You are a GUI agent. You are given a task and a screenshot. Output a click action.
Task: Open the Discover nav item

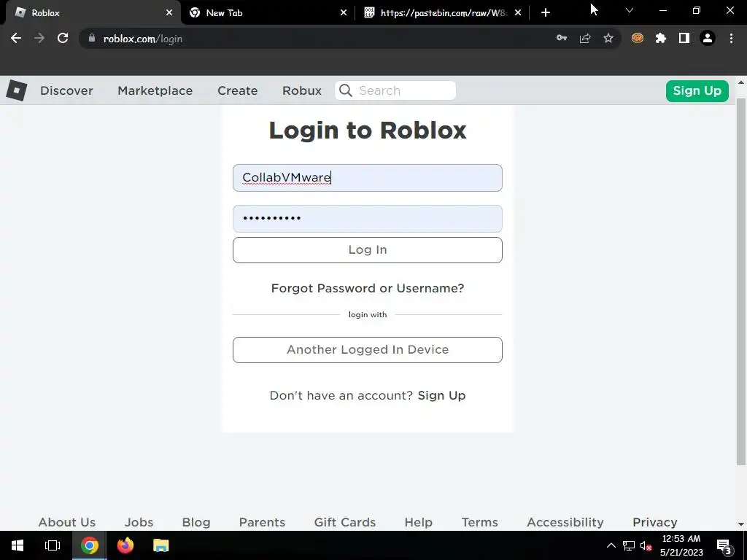coord(66,90)
